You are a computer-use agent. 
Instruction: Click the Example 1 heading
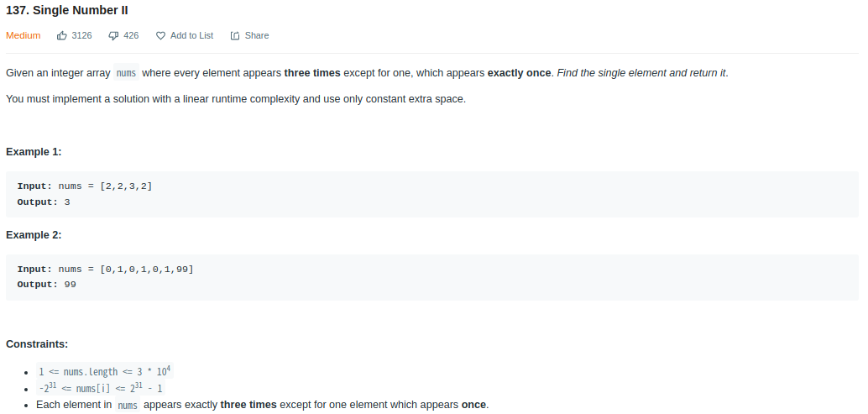click(x=34, y=152)
